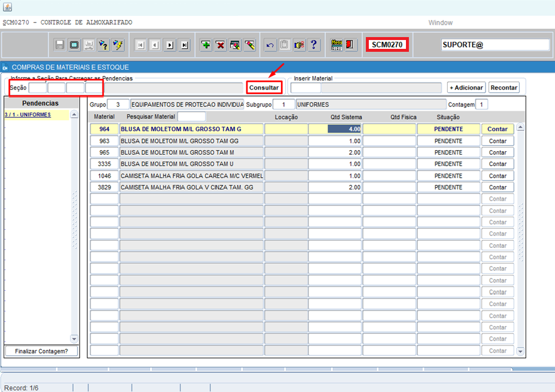This screenshot has height=392, width=555.
Task: Click the clear record eraser icon
Action: click(x=250, y=45)
